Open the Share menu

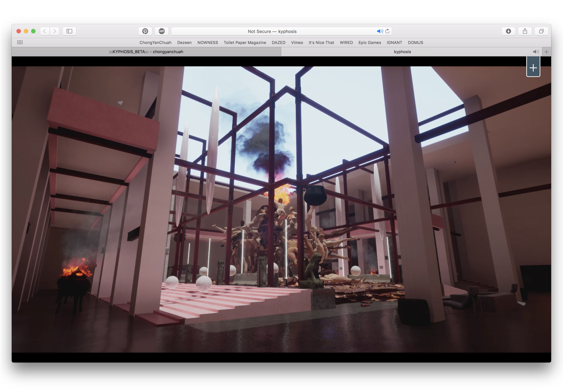pos(525,31)
